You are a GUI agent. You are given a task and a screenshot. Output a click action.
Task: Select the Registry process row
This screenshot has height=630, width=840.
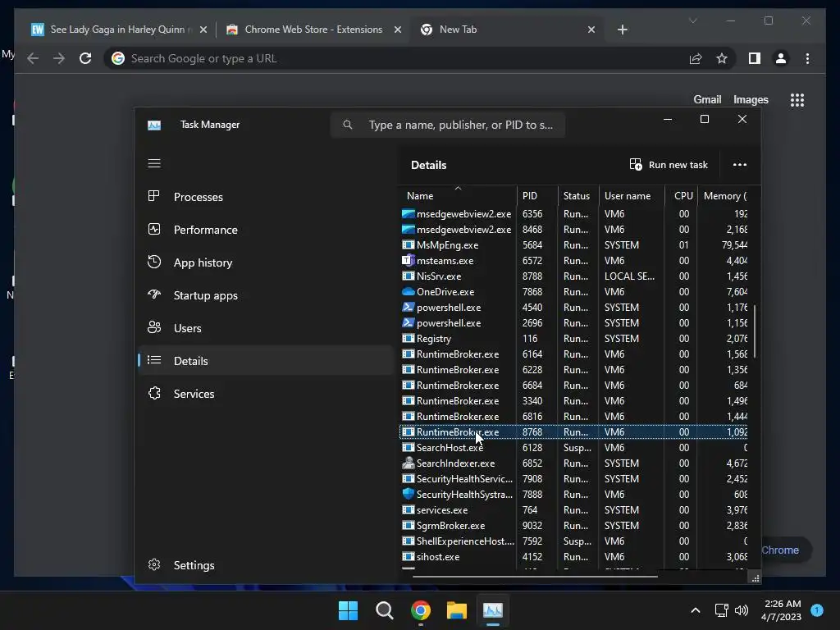[574, 339]
